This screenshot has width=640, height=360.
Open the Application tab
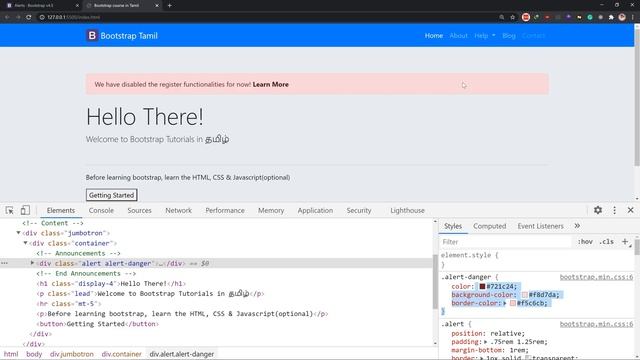coord(315,210)
